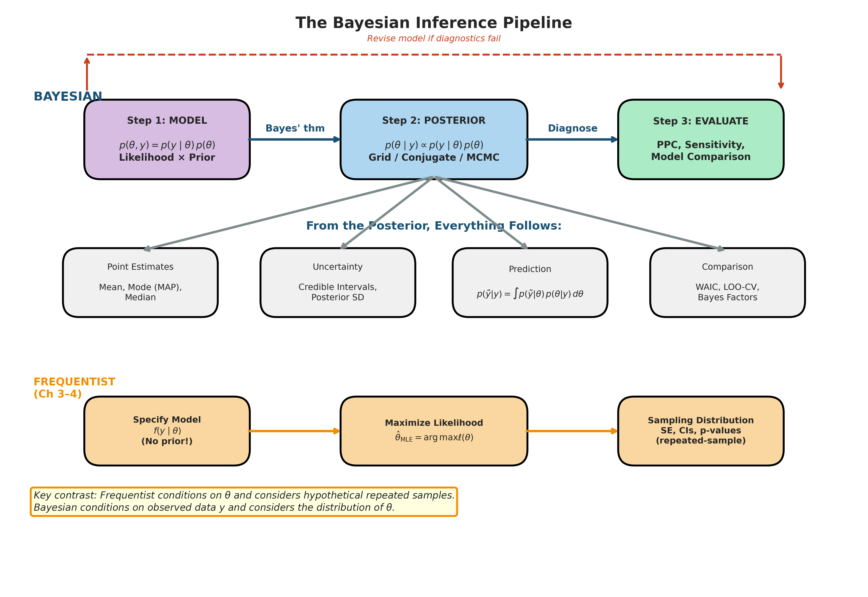868x597 pixels.
Task: Click the Maximize Likelihood box
Action: click(434, 431)
